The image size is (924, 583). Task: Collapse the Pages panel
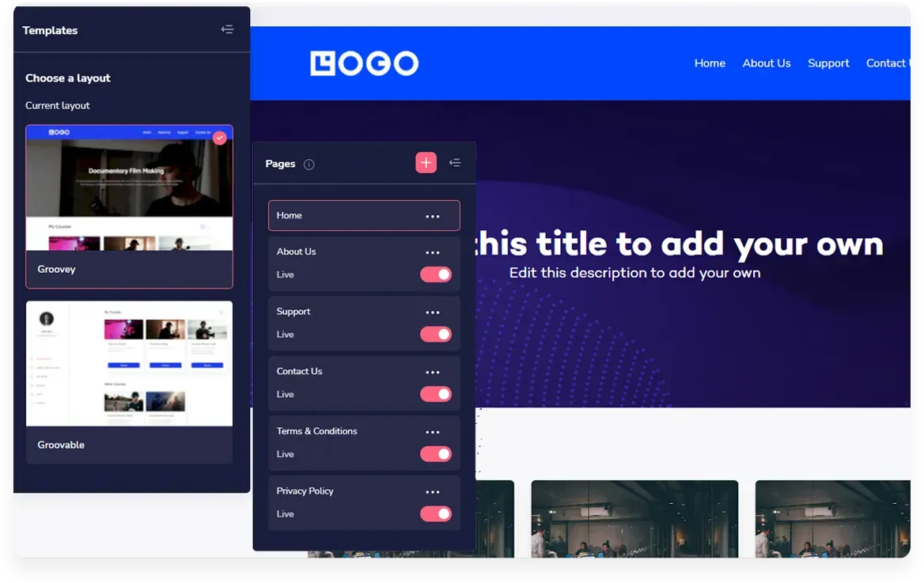coord(455,163)
